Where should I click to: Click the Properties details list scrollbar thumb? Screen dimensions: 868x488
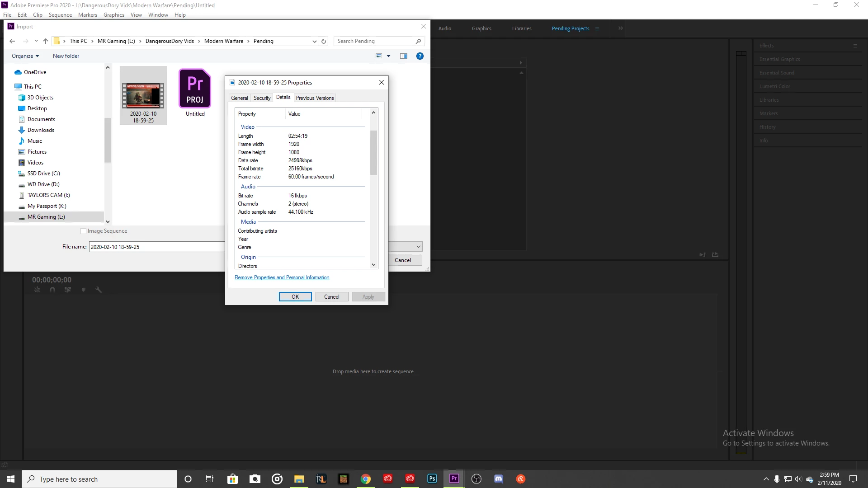[373, 152]
